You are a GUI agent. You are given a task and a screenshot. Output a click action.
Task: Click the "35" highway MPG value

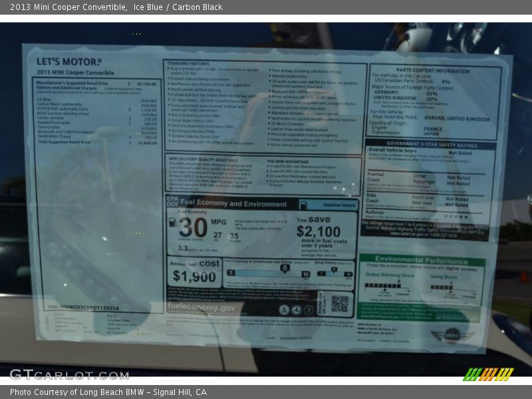(234, 236)
